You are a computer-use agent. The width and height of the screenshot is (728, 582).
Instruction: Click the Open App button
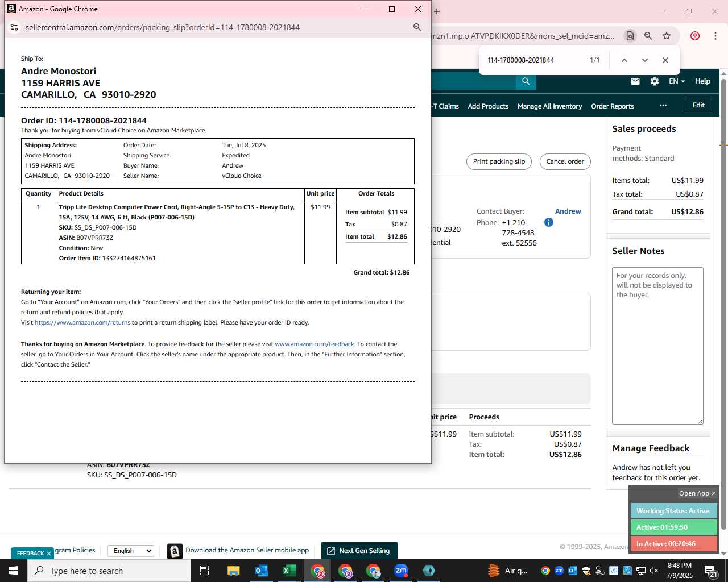click(x=697, y=493)
